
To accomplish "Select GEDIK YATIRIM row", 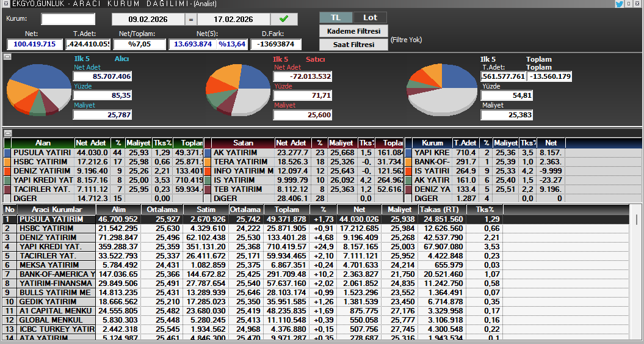I will (316, 302).
